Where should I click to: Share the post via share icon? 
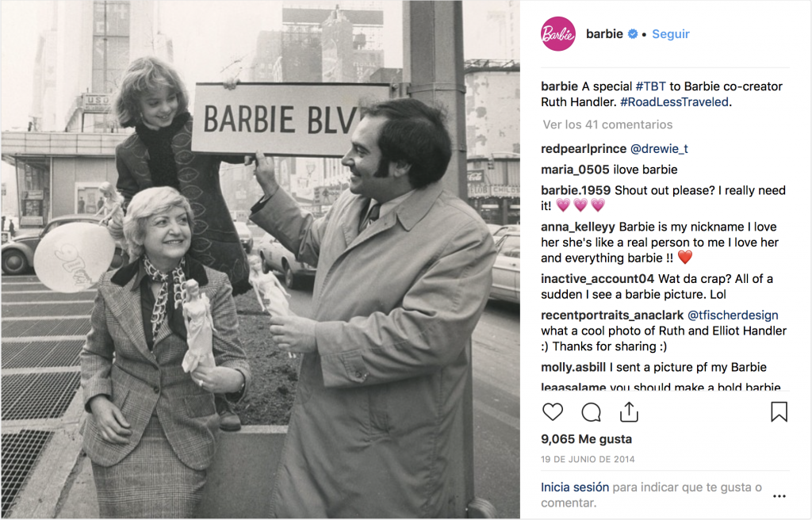pyautogui.click(x=629, y=411)
